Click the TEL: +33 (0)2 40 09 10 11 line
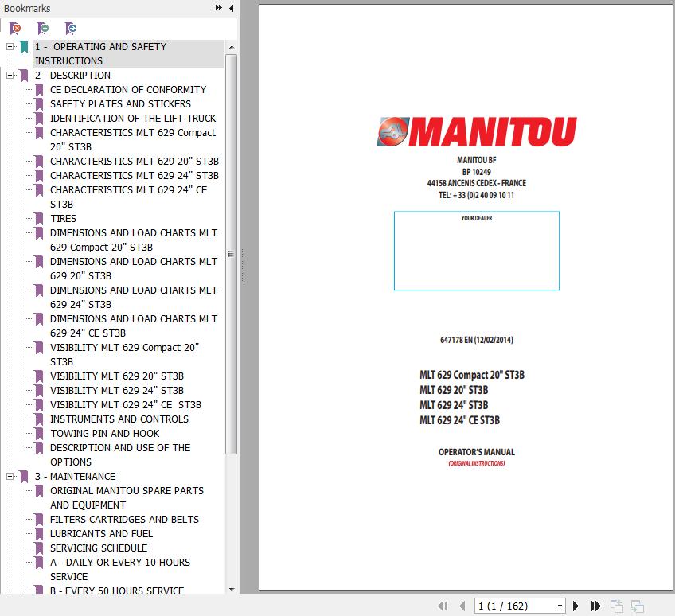Screen dimensions: 675x616 (477, 195)
